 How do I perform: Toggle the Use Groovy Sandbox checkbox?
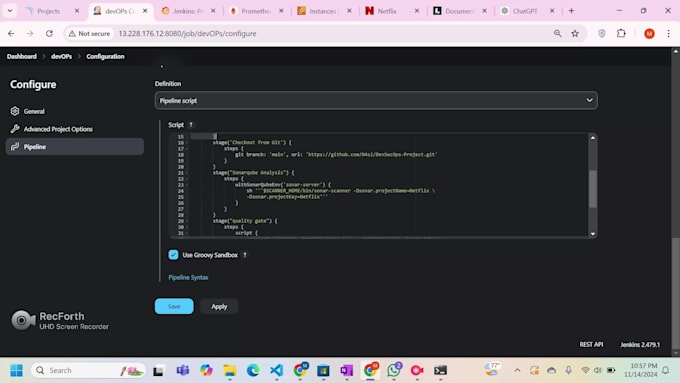(x=173, y=255)
